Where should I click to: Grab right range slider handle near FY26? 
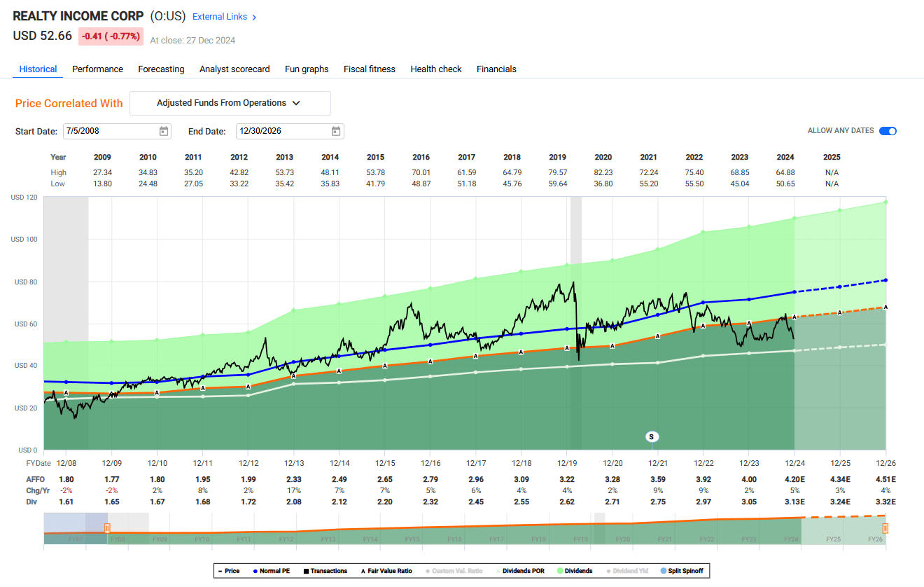[x=885, y=528]
